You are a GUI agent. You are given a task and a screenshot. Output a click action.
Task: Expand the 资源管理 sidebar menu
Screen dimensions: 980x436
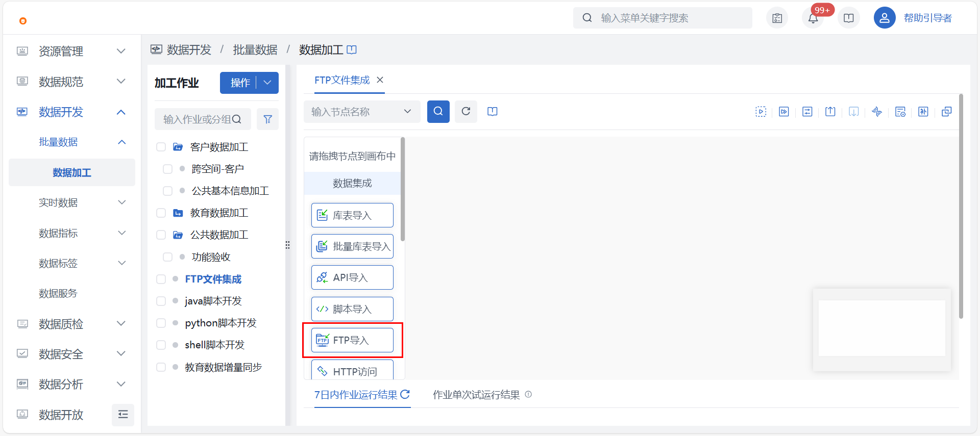71,51
